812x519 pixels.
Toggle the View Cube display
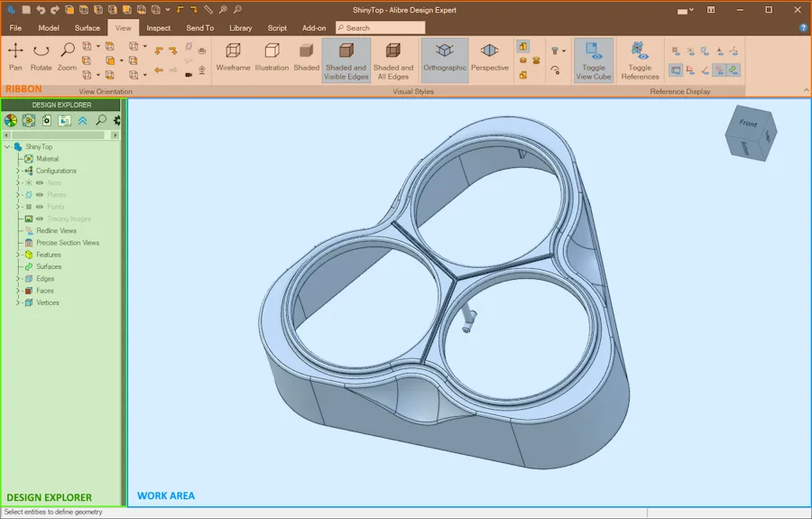point(594,61)
